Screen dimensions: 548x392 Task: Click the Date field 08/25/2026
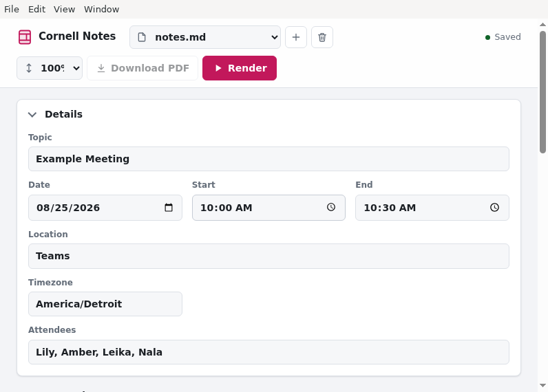[105, 208]
